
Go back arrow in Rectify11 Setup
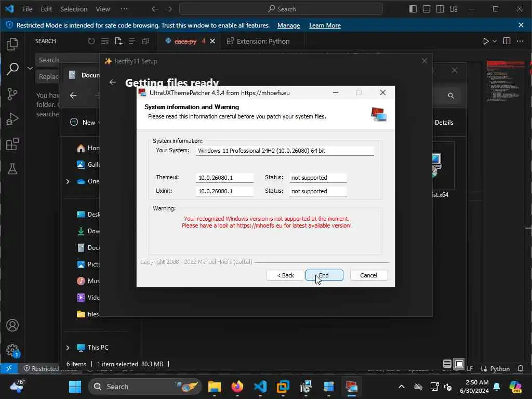[x=113, y=82]
